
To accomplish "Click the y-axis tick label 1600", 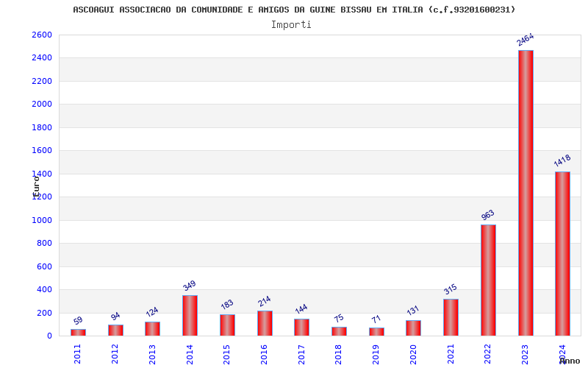I will [42, 151].
